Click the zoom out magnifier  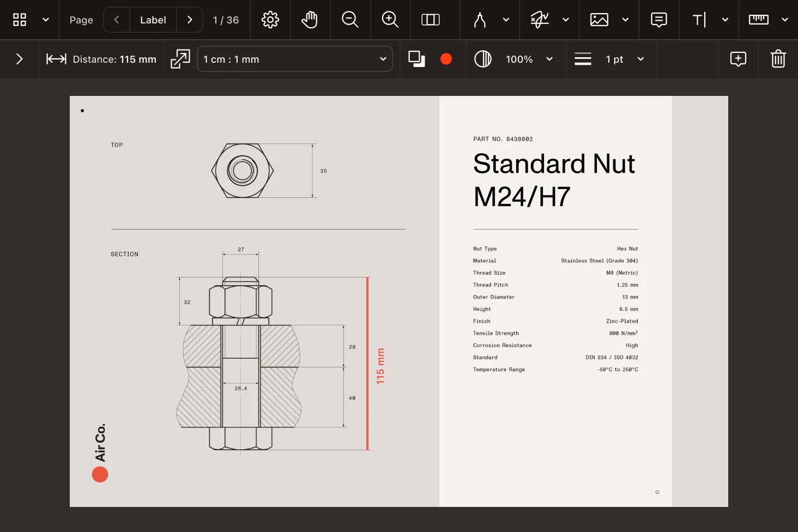[350, 20]
